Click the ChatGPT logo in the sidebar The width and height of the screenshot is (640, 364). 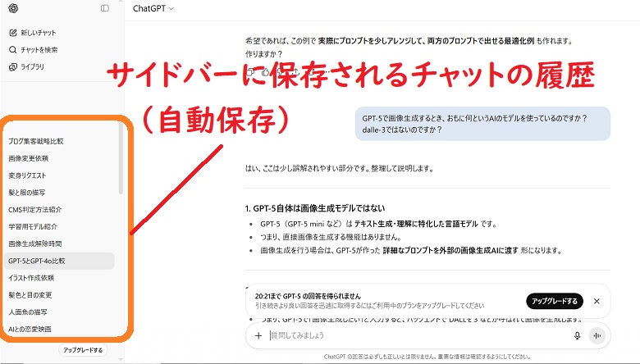[14, 8]
